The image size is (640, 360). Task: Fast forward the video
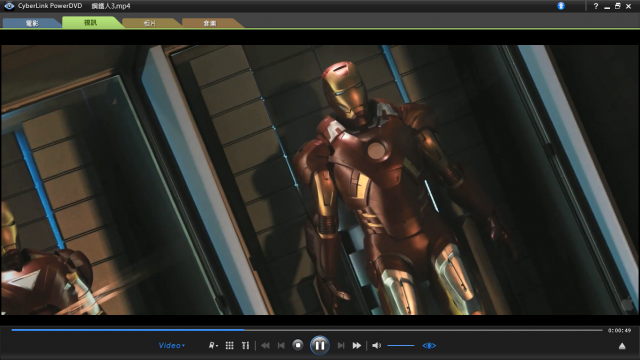click(x=357, y=346)
